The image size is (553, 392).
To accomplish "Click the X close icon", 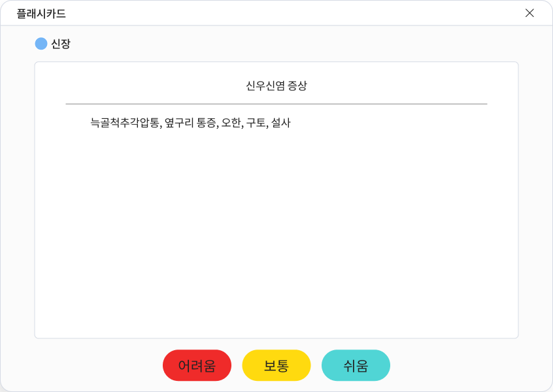I will coord(529,13).
